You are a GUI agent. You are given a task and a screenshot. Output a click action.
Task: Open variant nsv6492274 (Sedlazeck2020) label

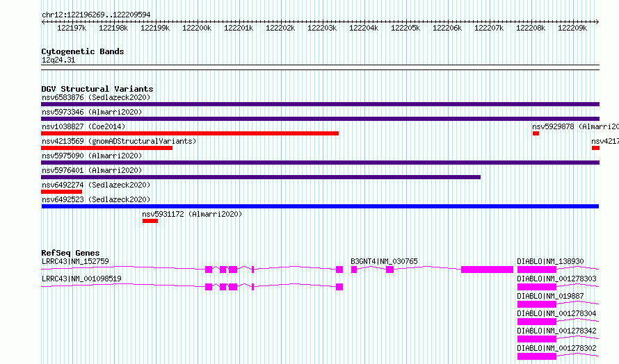(x=96, y=185)
